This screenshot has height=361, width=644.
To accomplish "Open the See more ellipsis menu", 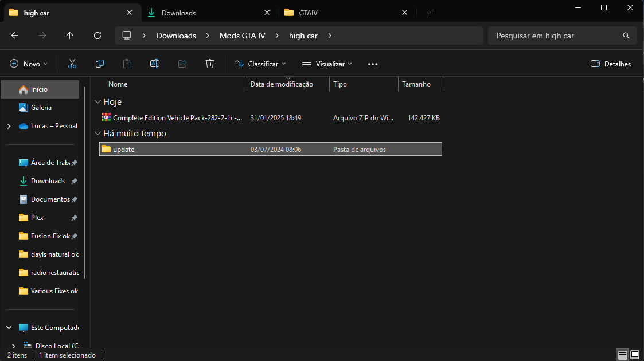I will 373,64.
